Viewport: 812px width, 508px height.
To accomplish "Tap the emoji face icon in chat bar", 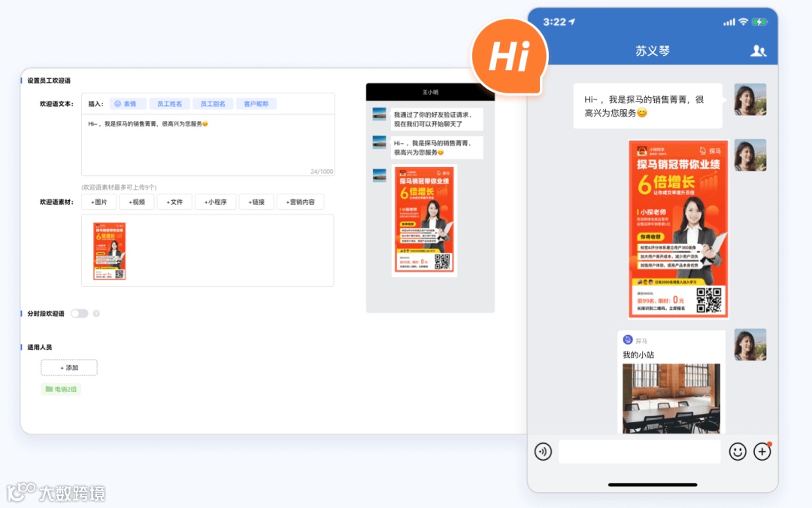I will click(738, 452).
